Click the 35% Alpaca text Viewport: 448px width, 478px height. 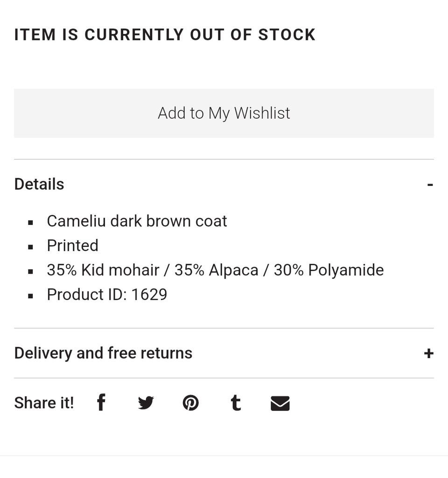[x=216, y=270]
